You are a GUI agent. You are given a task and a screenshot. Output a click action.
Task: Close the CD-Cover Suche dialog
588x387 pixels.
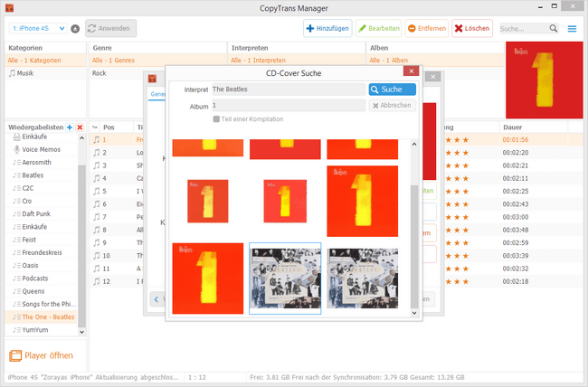(x=412, y=71)
